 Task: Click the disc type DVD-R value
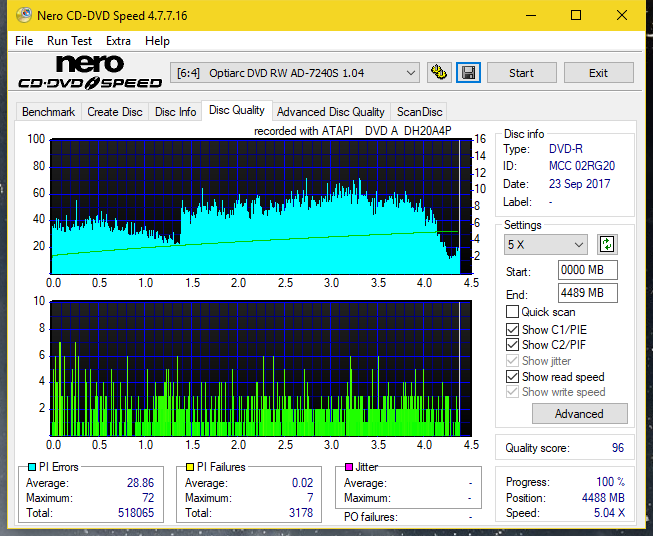566,149
